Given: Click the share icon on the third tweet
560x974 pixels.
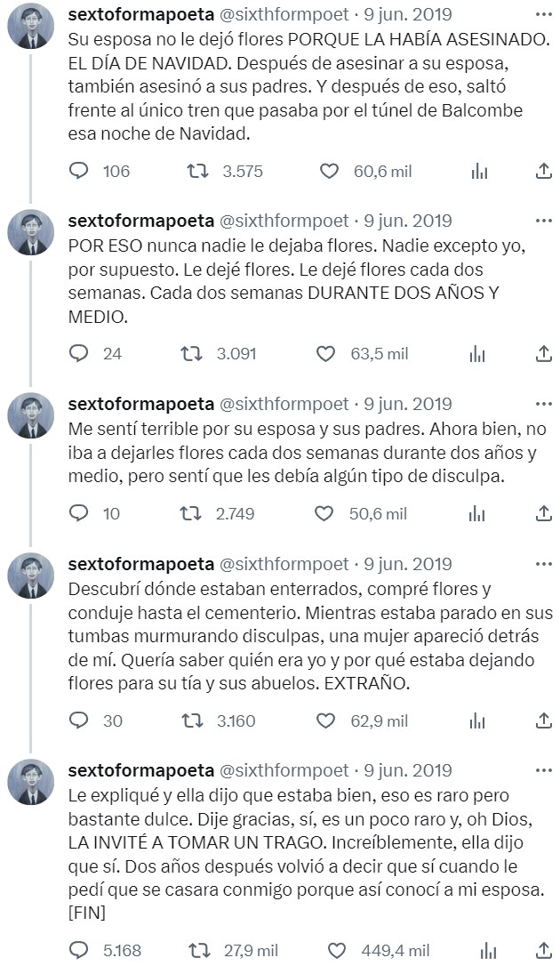Looking at the screenshot, I should click(544, 513).
